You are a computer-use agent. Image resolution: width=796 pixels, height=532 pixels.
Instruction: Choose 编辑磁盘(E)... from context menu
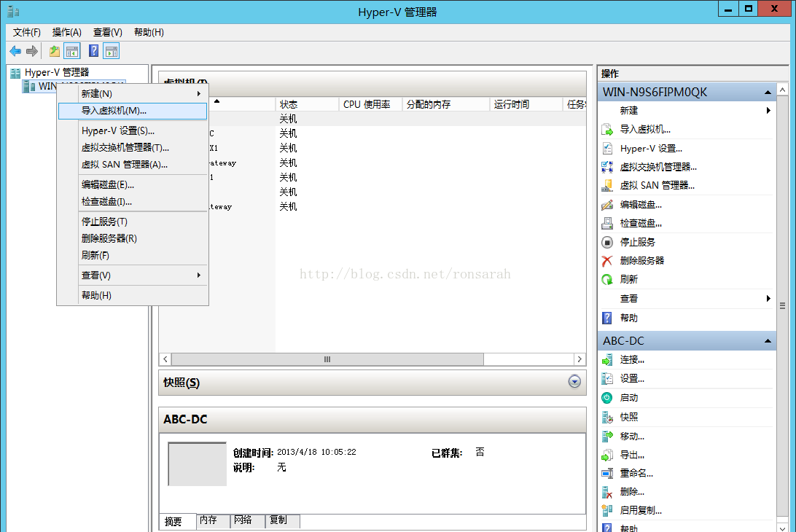point(133,184)
